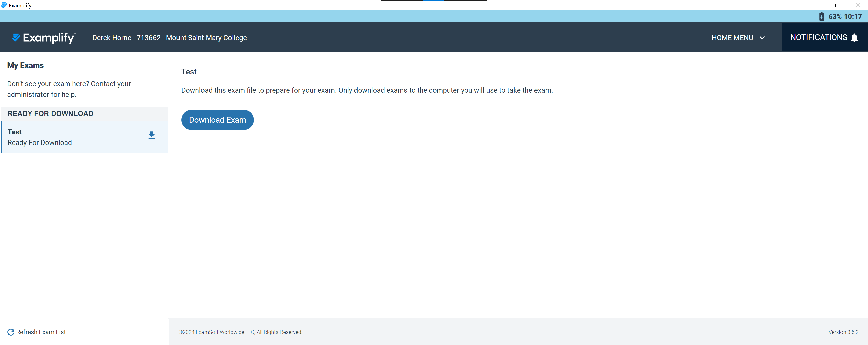Select the Test exam in the list
Screen dimensions: 868x345
click(84, 137)
